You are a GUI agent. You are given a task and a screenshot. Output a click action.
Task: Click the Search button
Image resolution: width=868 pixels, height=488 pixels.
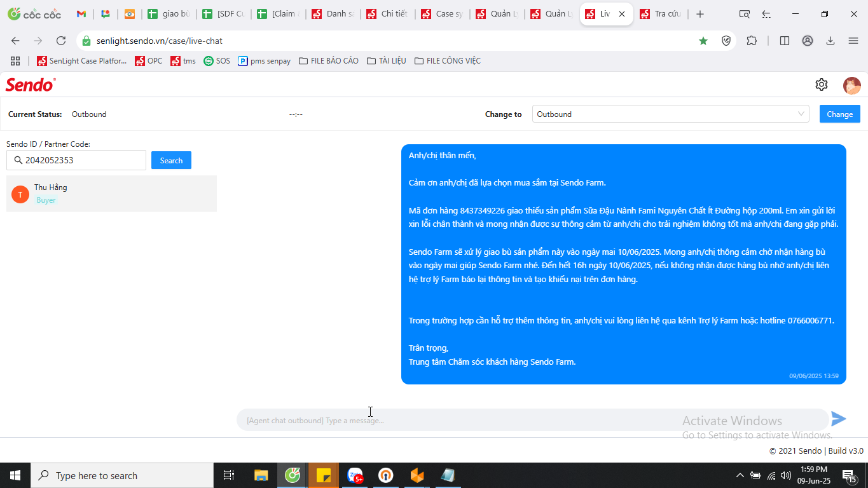point(171,160)
